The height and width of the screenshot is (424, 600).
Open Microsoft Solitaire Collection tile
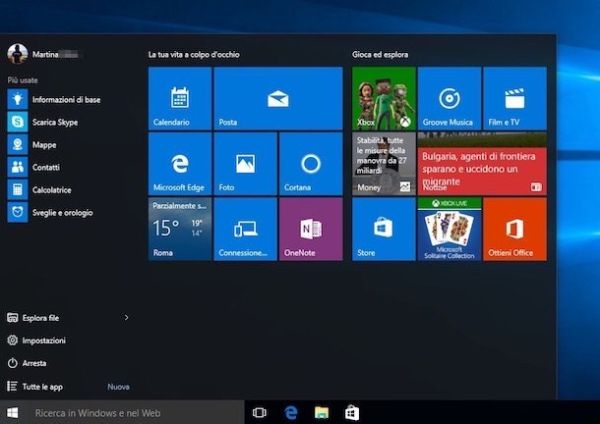tap(449, 228)
